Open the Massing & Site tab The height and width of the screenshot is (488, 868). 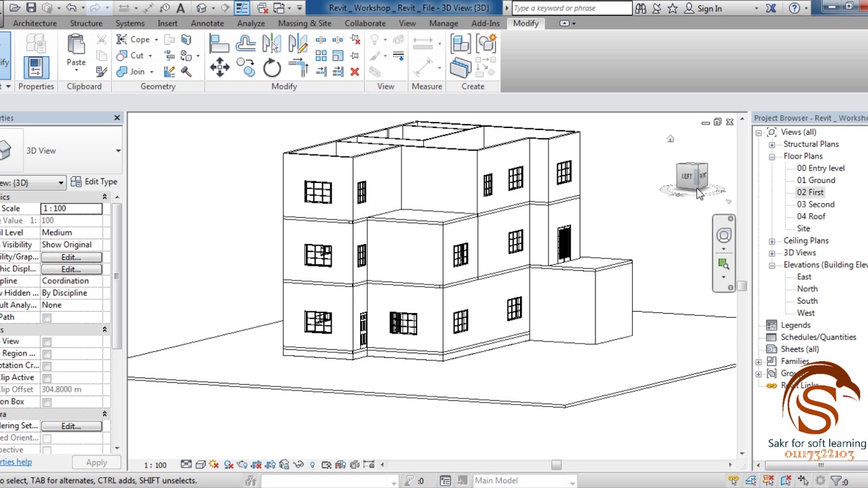pyautogui.click(x=304, y=23)
